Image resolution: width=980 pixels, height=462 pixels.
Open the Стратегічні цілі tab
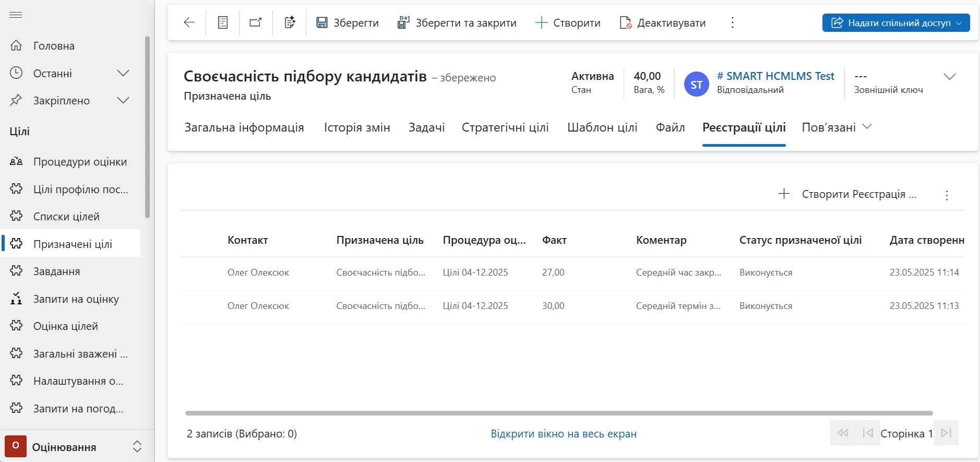[x=505, y=127]
